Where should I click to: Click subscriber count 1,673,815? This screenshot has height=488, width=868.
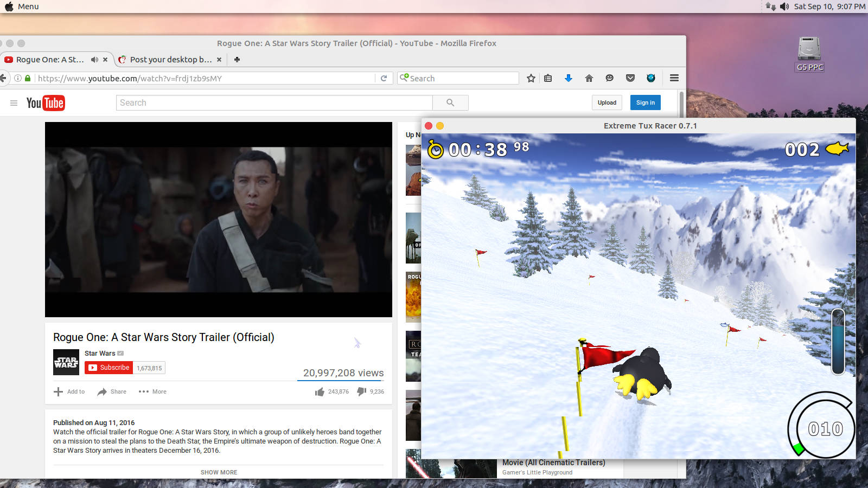[x=149, y=368]
